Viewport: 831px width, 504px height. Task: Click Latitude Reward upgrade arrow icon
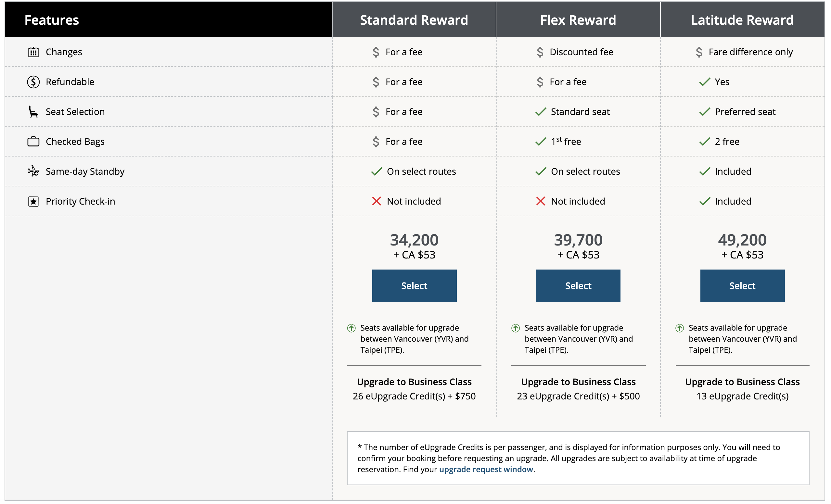(680, 328)
